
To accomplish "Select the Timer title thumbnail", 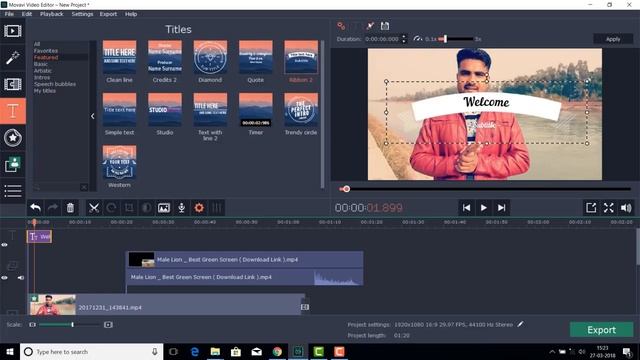I will [256, 110].
